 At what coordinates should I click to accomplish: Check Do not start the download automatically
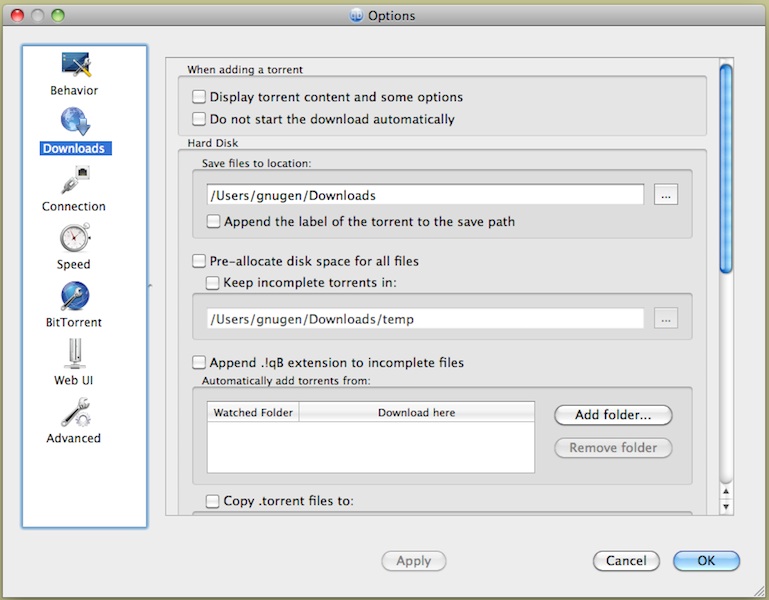[x=200, y=119]
